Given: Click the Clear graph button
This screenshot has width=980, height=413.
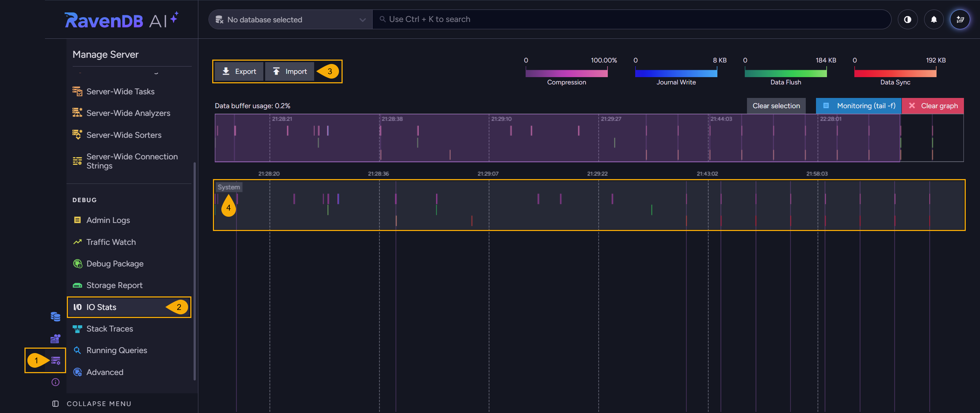Looking at the screenshot, I should click(933, 106).
